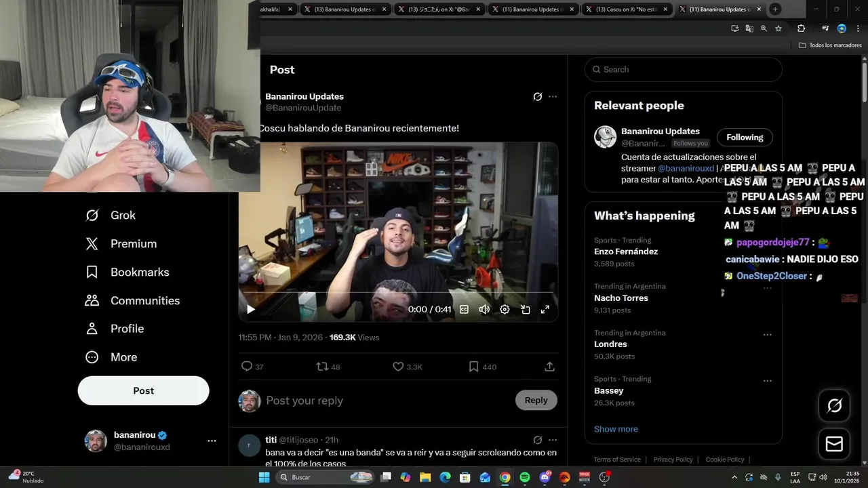Open the Windows Start menu

point(264,477)
